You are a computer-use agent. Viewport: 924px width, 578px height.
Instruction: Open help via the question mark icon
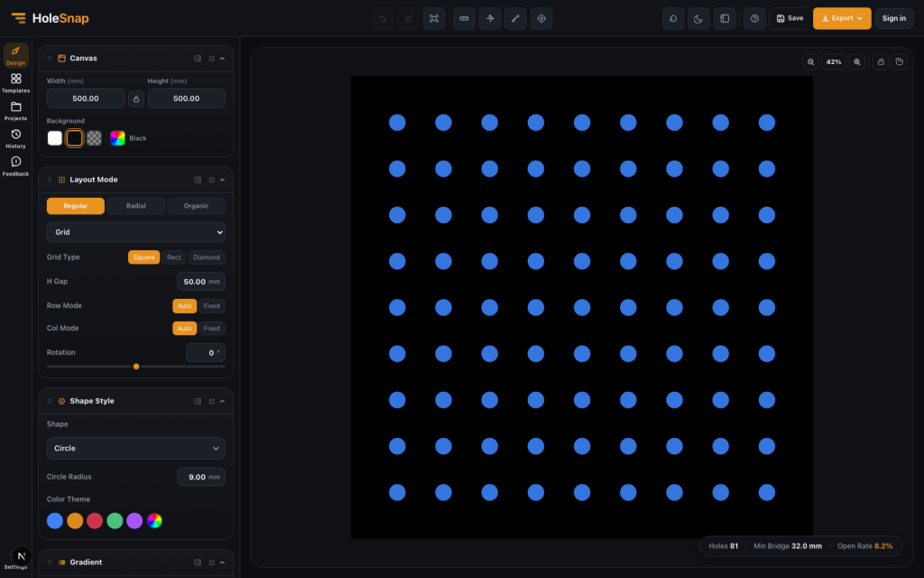pyautogui.click(x=754, y=18)
